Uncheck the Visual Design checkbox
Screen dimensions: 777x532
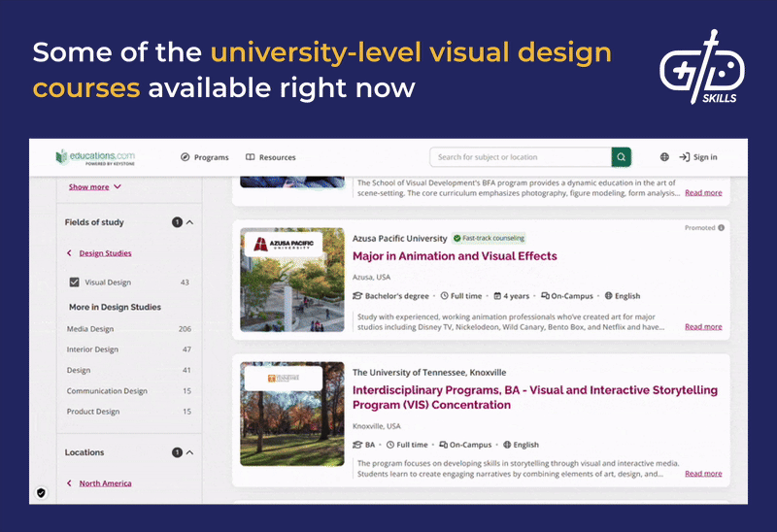(75, 283)
